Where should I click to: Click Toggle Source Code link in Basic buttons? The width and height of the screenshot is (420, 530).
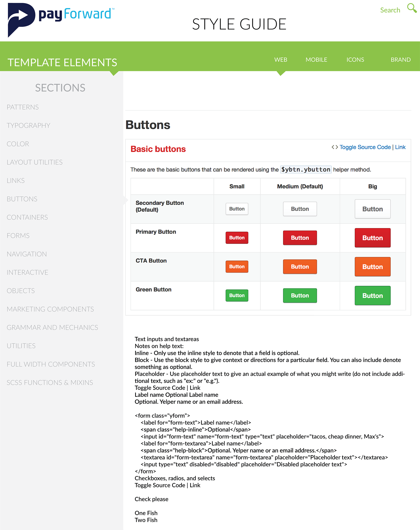coord(365,147)
